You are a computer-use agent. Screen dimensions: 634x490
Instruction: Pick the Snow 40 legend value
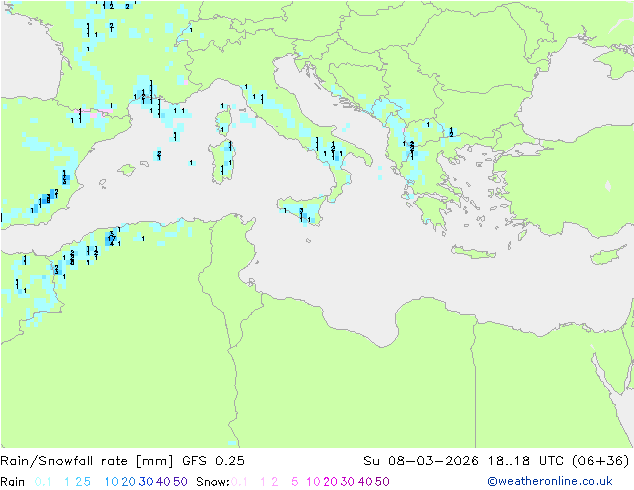click(x=365, y=482)
